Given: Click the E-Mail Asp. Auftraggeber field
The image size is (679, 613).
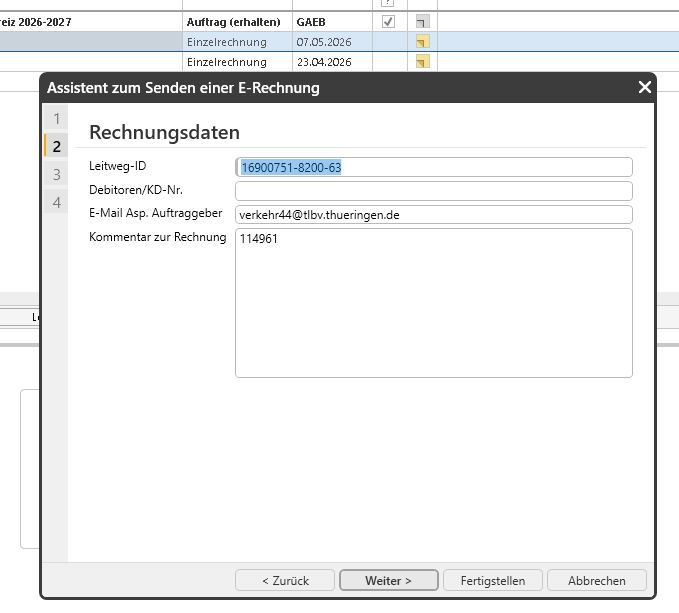Looking at the screenshot, I should pos(434,214).
